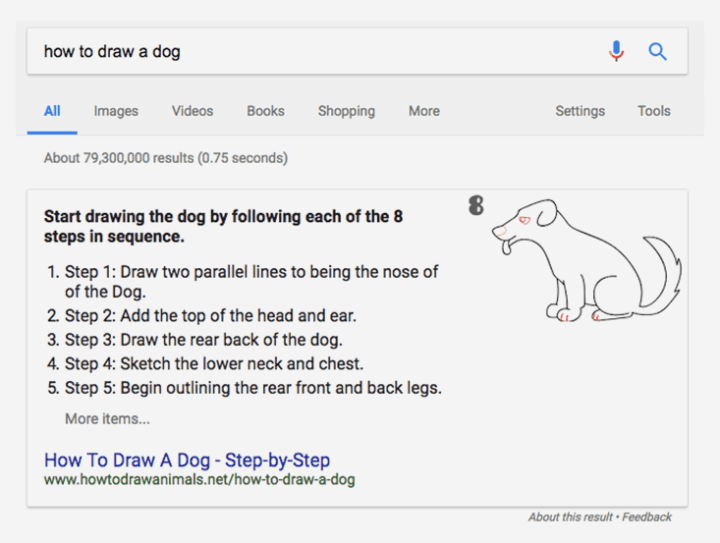Click the Feedback link
Screen dimensions: 720x543
pyautogui.click(x=647, y=517)
